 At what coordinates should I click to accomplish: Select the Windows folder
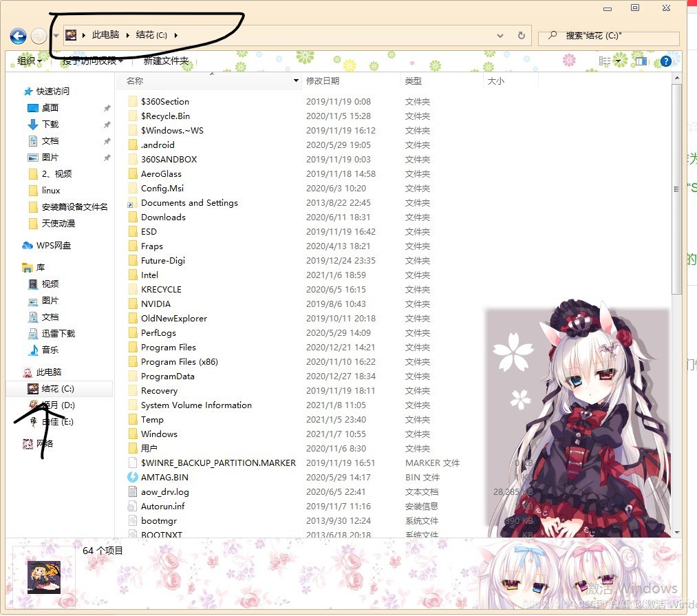click(159, 434)
